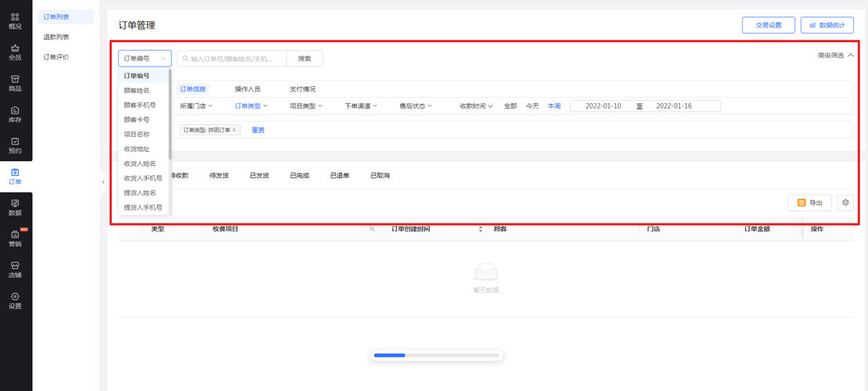Click the end date 2022-01-16 field
The width and height of the screenshot is (868, 391).
pyautogui.click(x=674, y=106)
